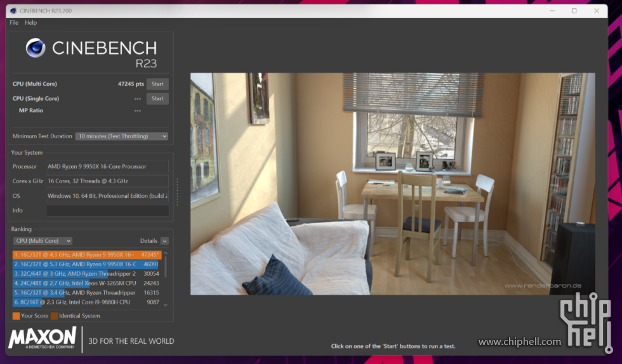Click the panel splitter dotted handle

pyautogui.click(x=177, y=192)
